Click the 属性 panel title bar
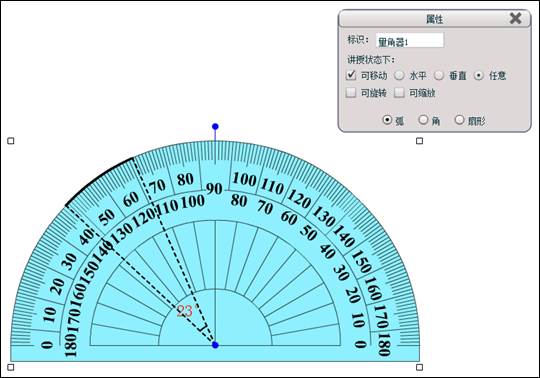540x378 pixels. [x=435, y=19]
